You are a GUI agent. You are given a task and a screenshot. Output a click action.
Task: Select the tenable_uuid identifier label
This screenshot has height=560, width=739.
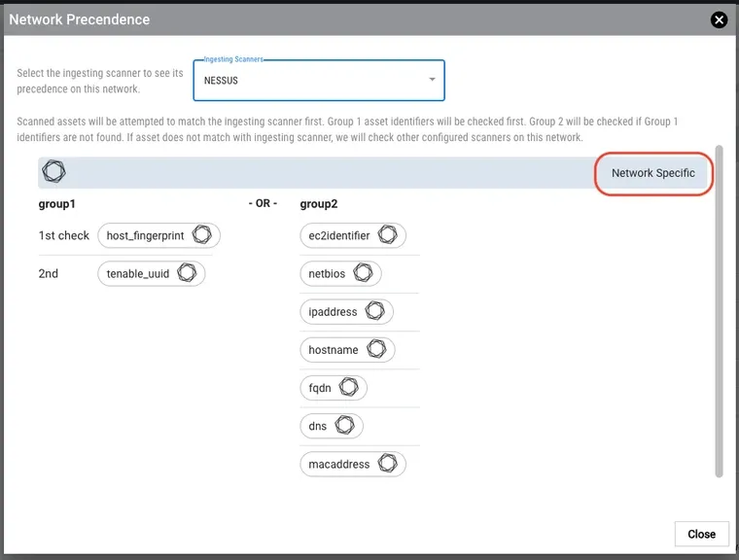click(x=138, y=274)
